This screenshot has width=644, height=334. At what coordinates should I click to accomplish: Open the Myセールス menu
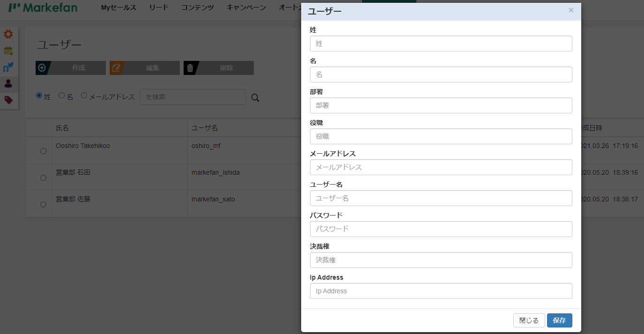119,7
